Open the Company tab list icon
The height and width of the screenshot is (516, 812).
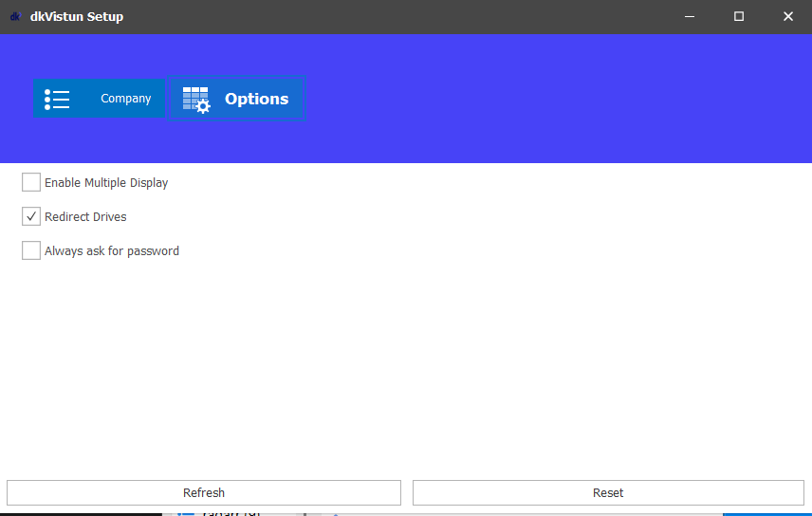[x=57, y=99]
